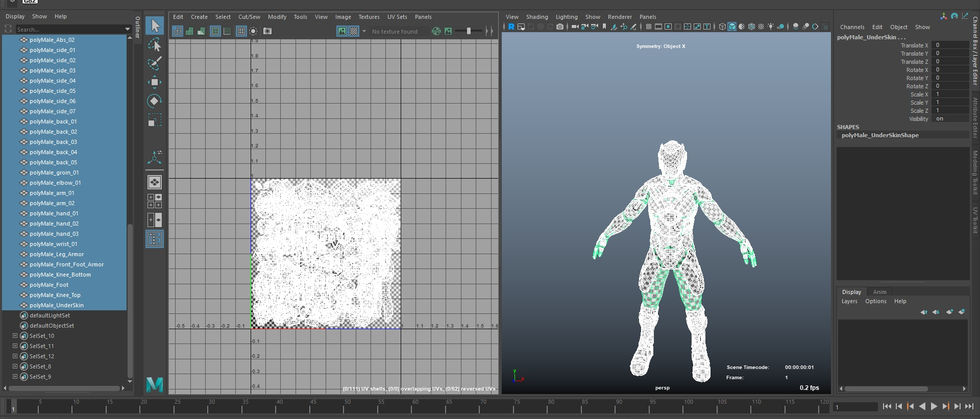The height and width of the screenshot is (419, 980).
Task: Pick the Rotate tool in toolbox
Action: pos(154,101)
